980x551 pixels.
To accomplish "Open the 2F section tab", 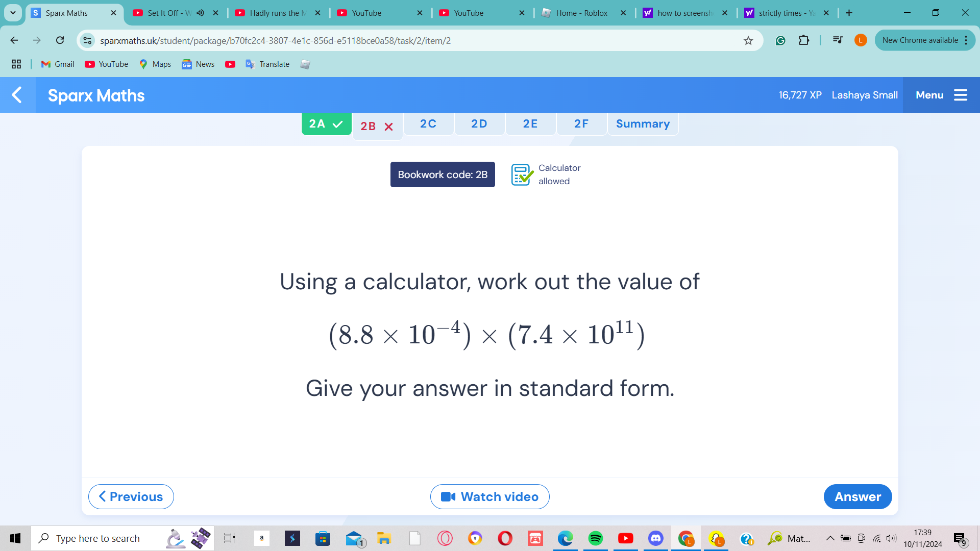I will click(x=580, y=123).
